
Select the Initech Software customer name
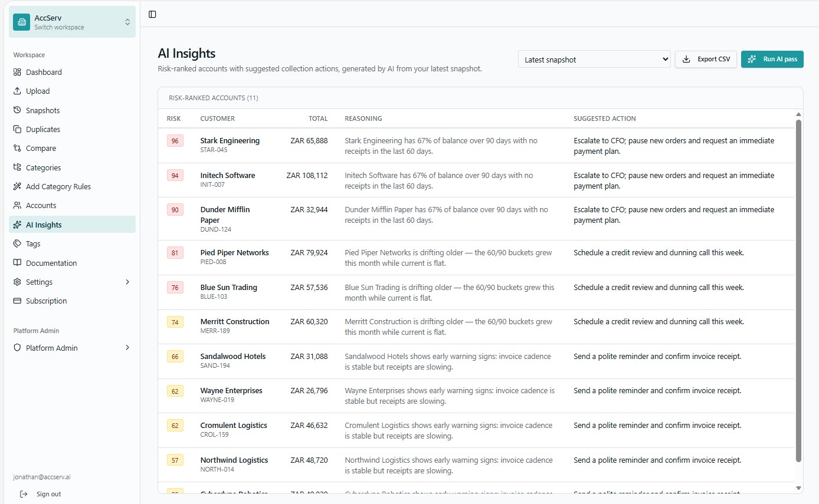(x=228, y=175)
